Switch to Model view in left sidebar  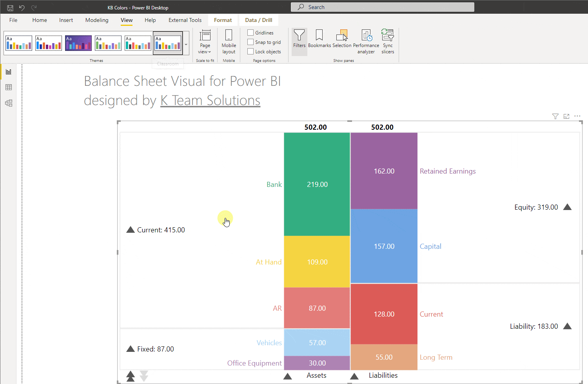(x=9, y=103)
